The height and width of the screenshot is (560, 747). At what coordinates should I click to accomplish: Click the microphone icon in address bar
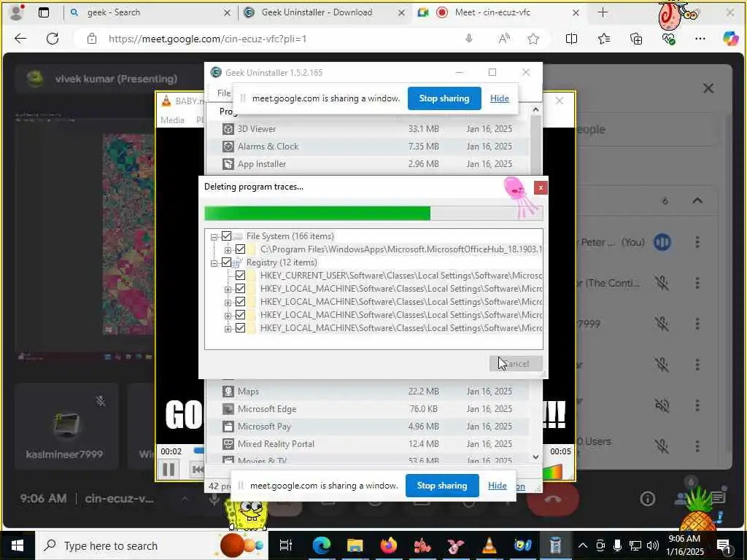click(469, 39)
